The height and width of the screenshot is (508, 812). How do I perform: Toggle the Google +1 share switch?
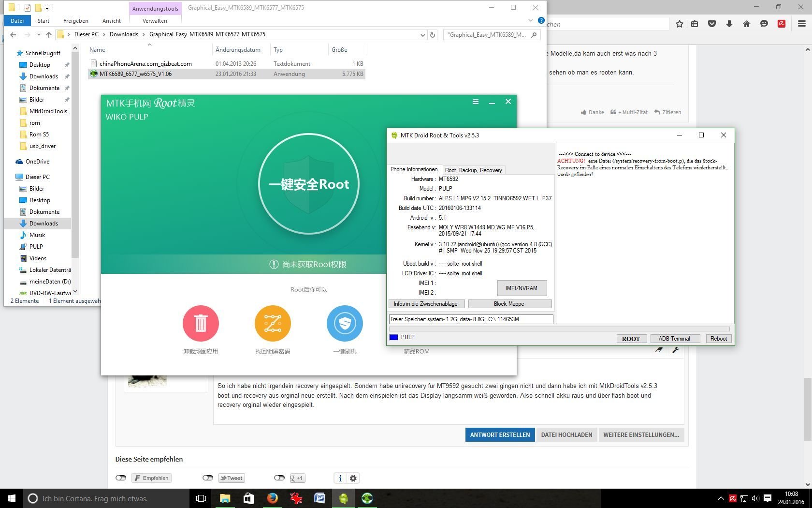[x=279, y=478]
